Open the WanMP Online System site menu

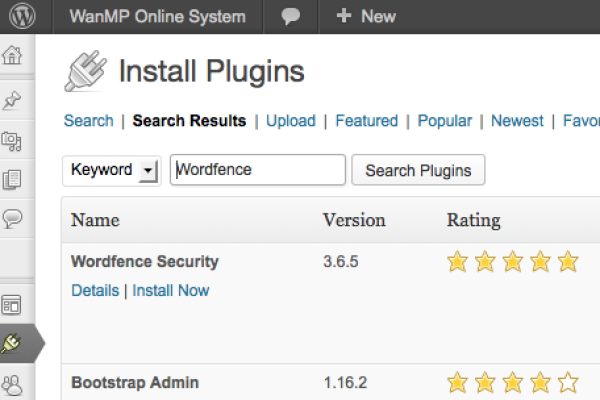(157, 16)
